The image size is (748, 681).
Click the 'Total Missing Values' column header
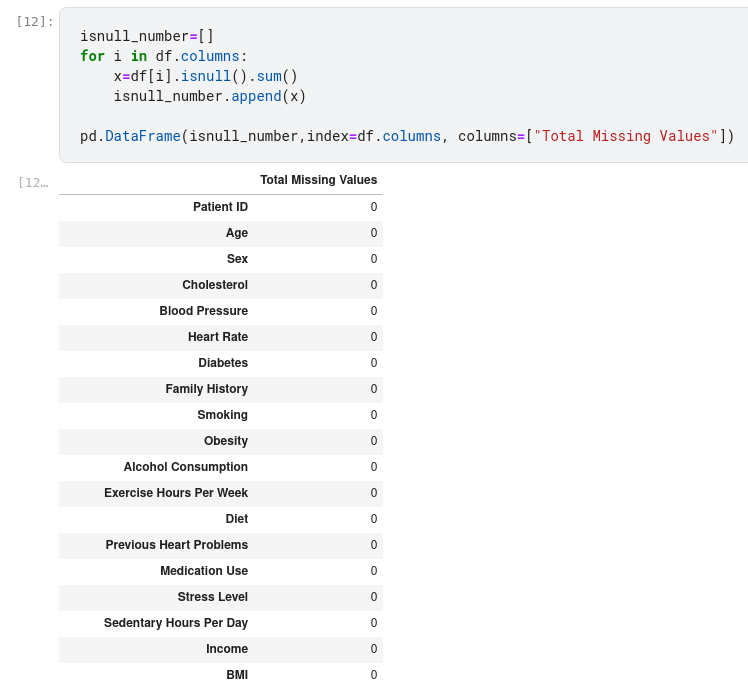(318, 180)
